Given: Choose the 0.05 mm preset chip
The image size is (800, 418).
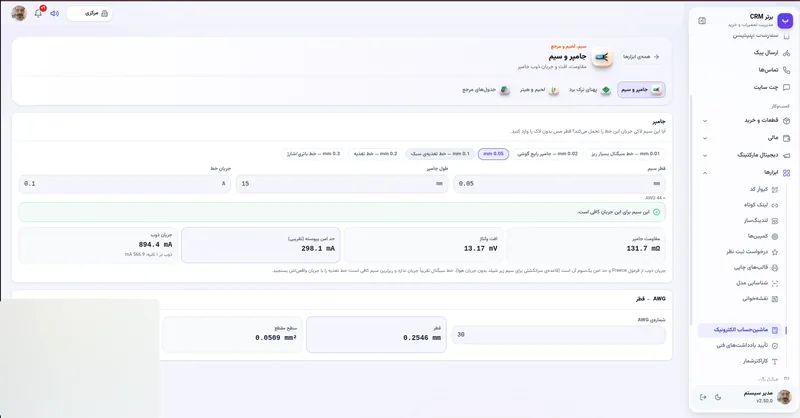Looking at the screenshot, I should [493, 154].
